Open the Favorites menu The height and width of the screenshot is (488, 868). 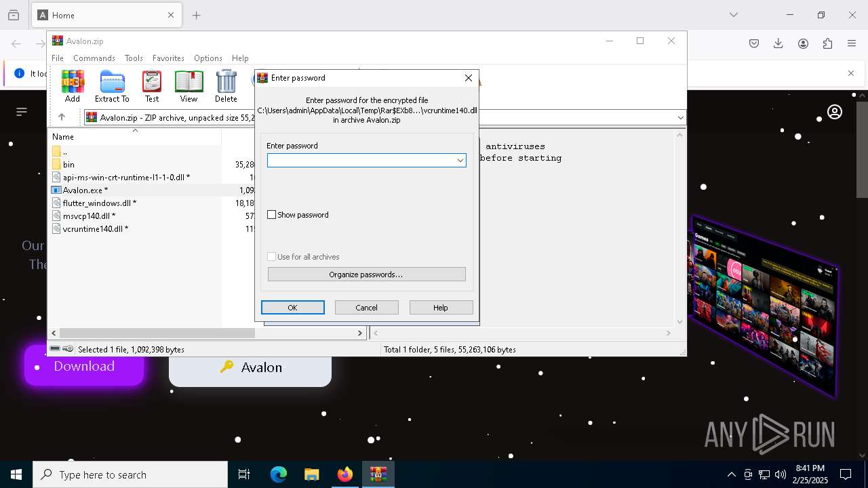click(168, 58)
